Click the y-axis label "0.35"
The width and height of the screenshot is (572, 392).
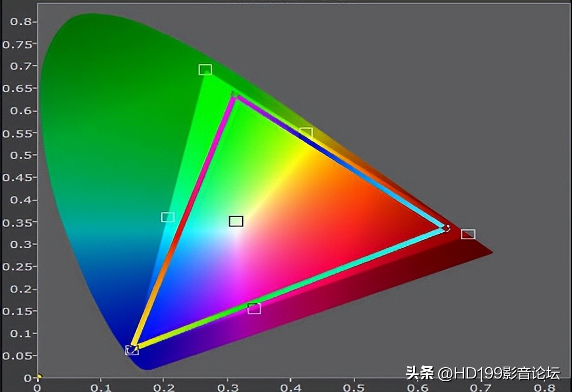click(18, 222)
